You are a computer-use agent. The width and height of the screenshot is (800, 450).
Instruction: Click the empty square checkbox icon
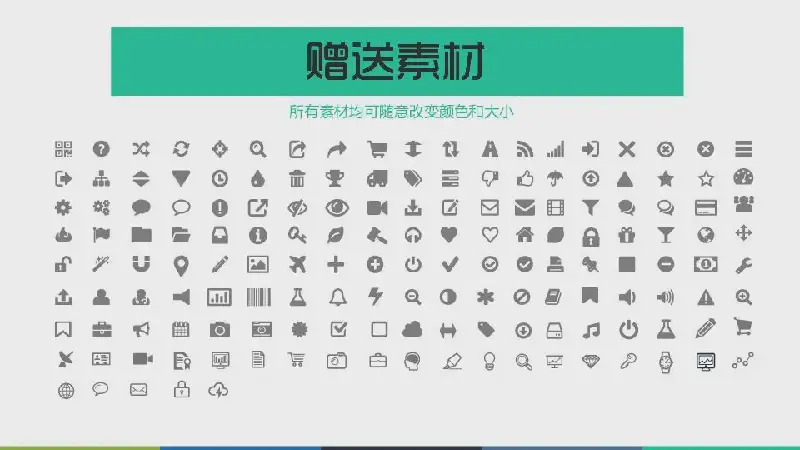pyautogui.click(x=379, y=330)
